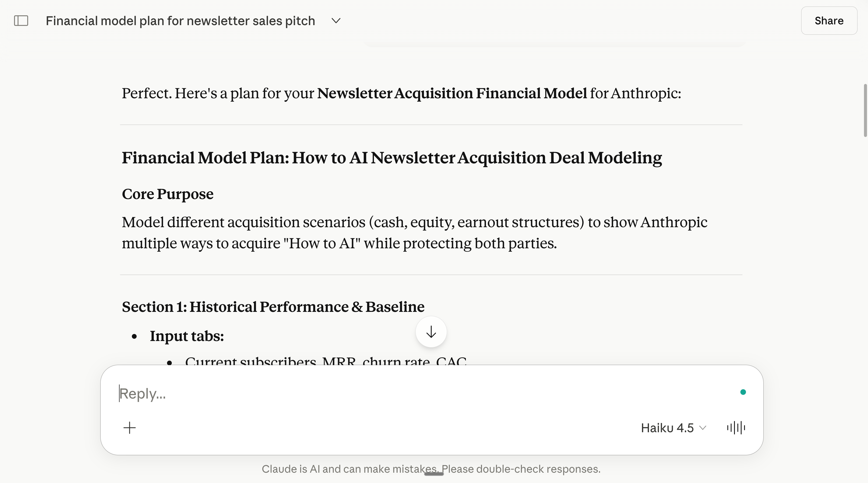Viewport: 868px width, 483px height.
Task: Click the Haiku 4.5 chevron arrow
Action: tap(702, 428)
